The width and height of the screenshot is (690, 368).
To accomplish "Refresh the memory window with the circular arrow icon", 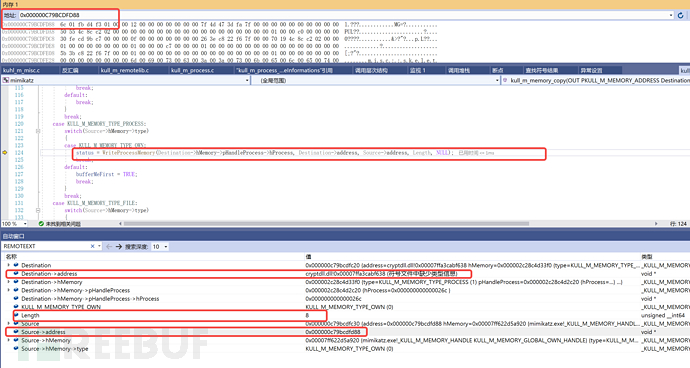I will tap(680, 15).
